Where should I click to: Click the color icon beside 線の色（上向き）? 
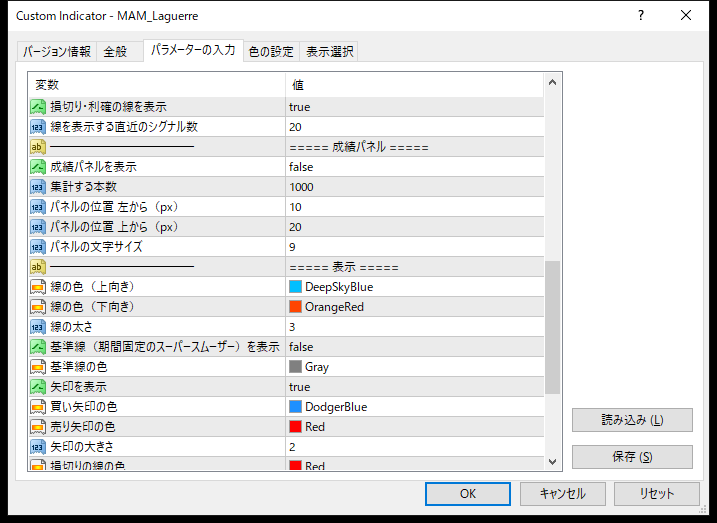pyautogui.click(x=38, y=287)
